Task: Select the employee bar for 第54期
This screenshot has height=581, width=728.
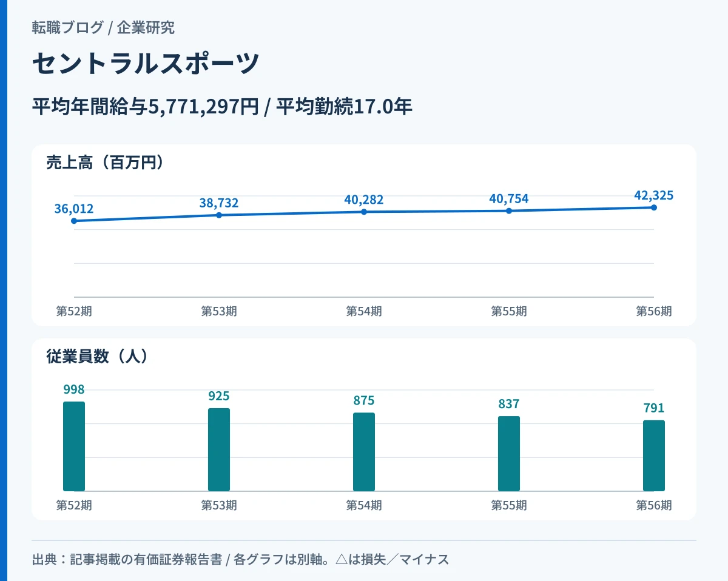Action: point(364,452)
